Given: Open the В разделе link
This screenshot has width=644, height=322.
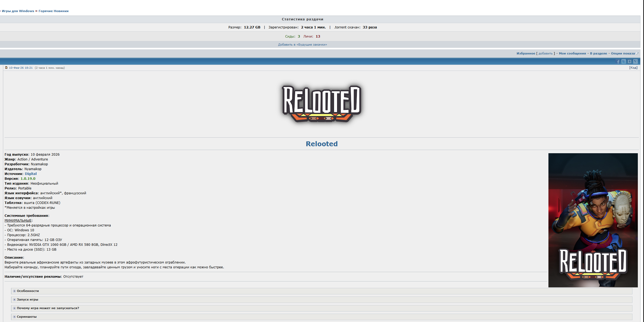Looking at the screenshot, I should [x=598, y=53].
